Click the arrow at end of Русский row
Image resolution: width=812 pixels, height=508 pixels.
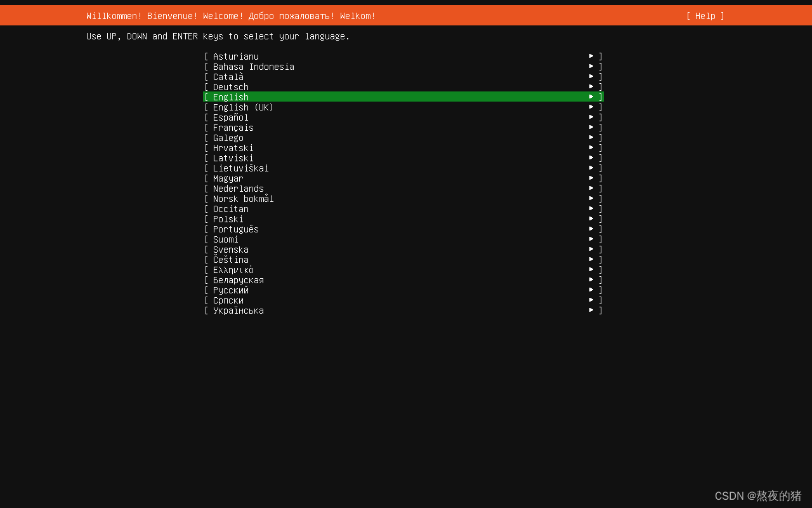[591, 290]
